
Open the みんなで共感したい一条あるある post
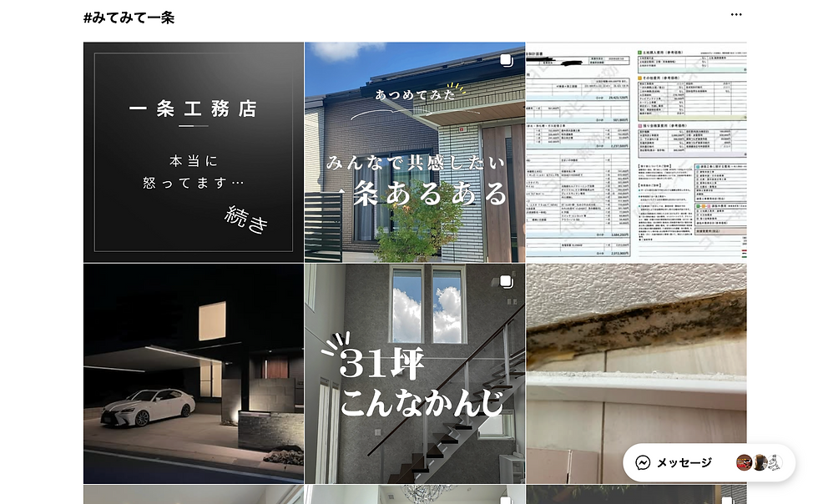coord(415,153)
